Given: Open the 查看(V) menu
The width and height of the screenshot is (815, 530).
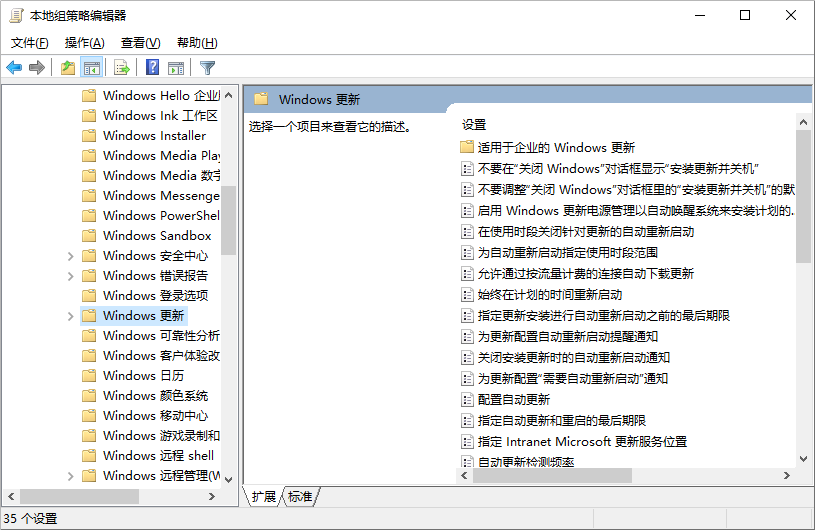Looking at the screenshot, I should pyautogui.click(x=140, y=43).
